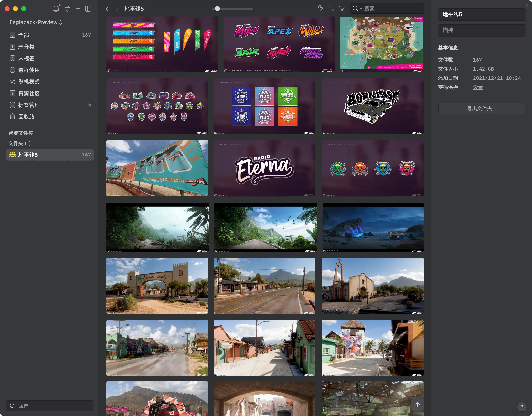Click the switch library arrows icon
Image resolution: width=532 pixels, height=416 pixels.
pos(68,9)
